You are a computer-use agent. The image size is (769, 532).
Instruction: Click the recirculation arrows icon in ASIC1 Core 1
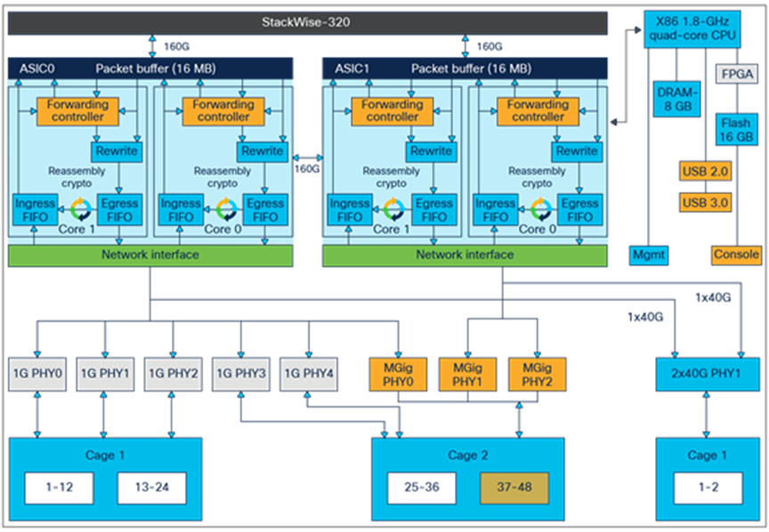(394, 209)
